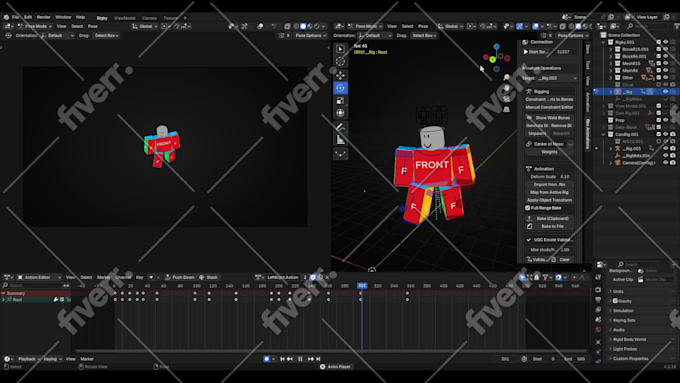Toggle the Prop collection checkbox
Viewport: 680px width, 383px height.
(x=659, y=120)
